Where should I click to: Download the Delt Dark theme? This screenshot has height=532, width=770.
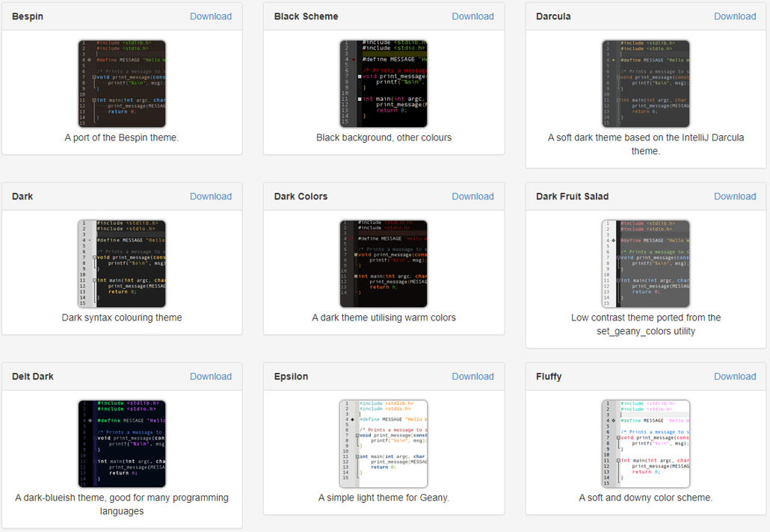(x=211, y=376)
